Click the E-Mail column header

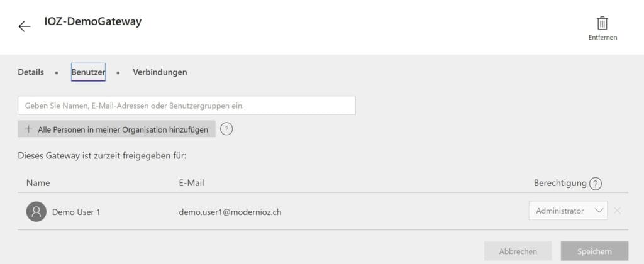tap(191, 183)
